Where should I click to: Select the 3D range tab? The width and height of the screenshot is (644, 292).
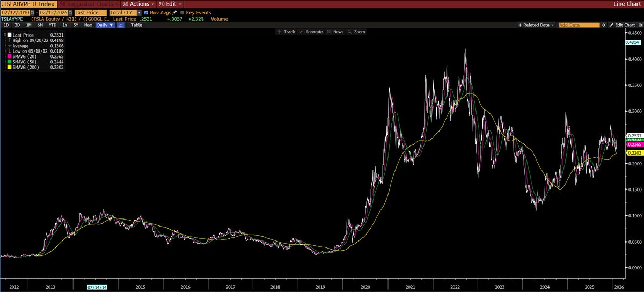17,25
